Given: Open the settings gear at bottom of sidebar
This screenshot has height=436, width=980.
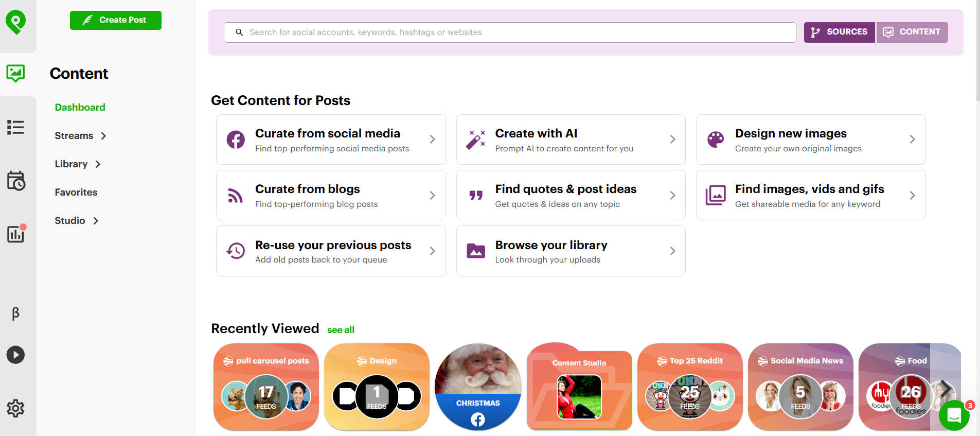Looking at the screenshot, I should click(15, 408).
